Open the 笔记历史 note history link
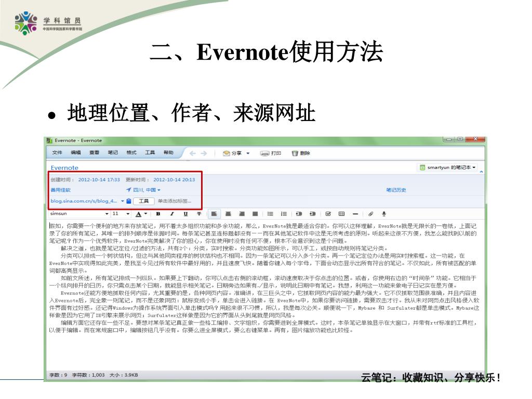 396,190
